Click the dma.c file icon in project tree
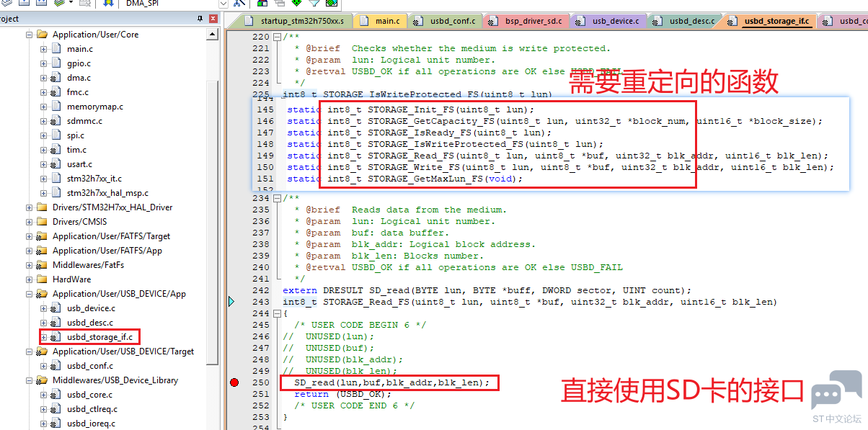 [55, 78]
